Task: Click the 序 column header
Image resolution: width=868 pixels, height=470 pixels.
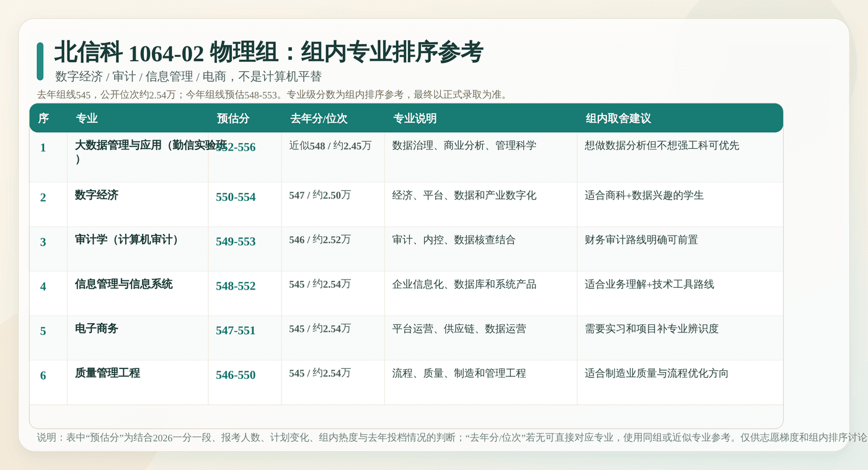Action: pos(43,118)
